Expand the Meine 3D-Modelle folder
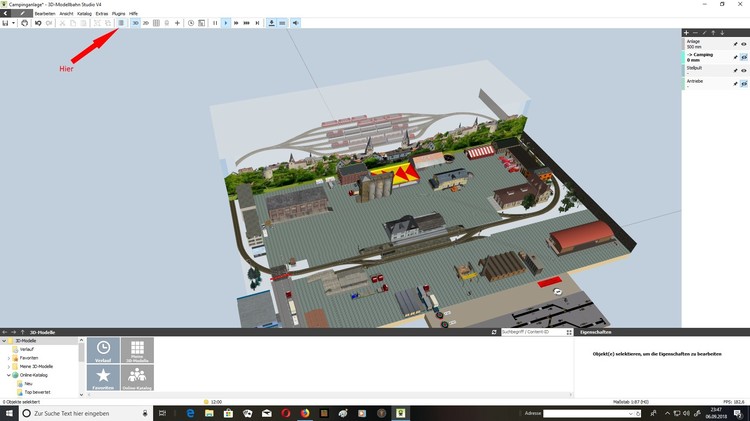 [x=9, y=366]
